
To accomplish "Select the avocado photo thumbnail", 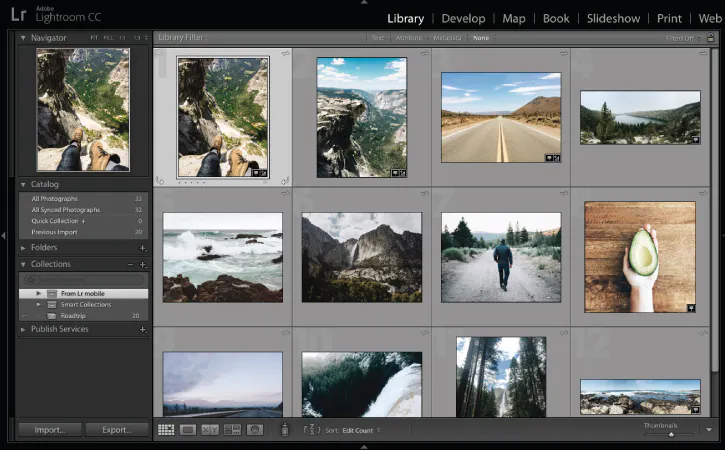I will [x=640, y=257].
